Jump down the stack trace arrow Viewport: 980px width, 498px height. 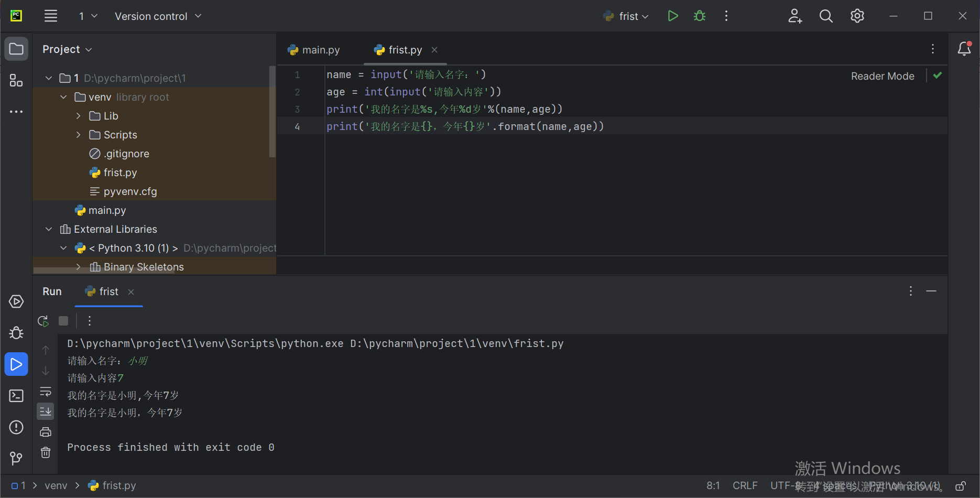tap(46, 371)
